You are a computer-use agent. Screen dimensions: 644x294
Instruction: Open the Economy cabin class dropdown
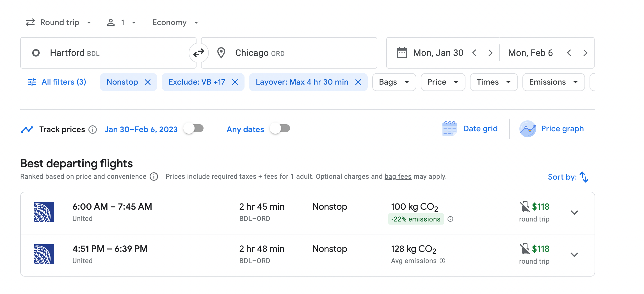click(175, 22)
